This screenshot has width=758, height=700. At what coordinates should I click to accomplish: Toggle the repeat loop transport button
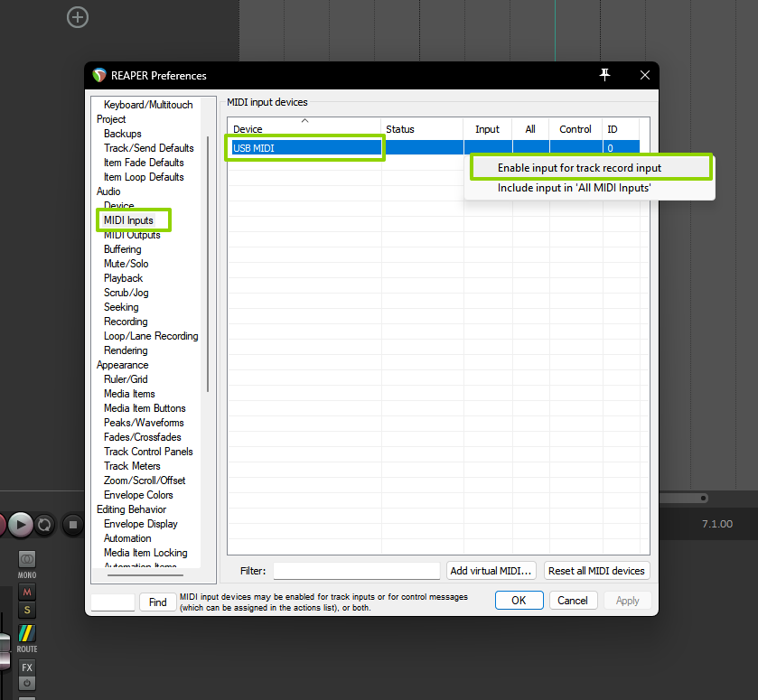pyautogui.click(x=46, y=524)
